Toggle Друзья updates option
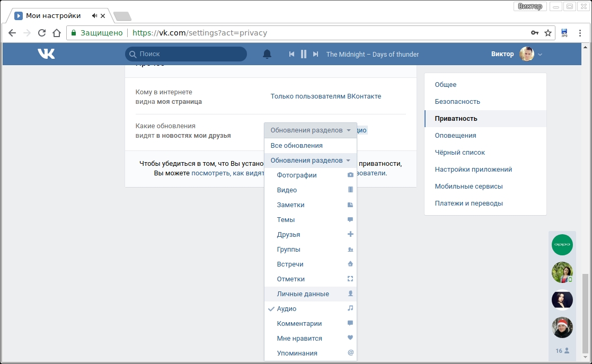The image size is (592, 364). (x=311, y=235)
